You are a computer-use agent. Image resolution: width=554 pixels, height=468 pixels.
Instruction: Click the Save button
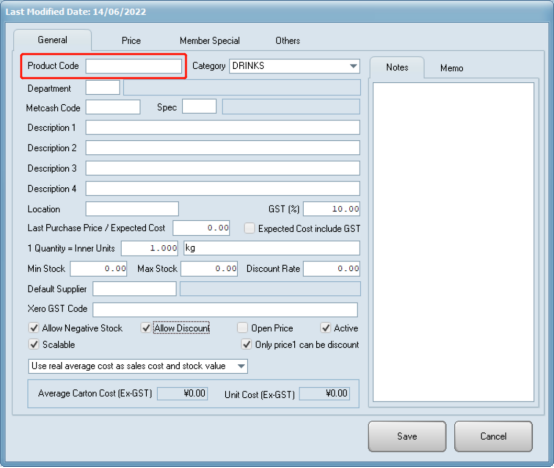pos(407,436)
